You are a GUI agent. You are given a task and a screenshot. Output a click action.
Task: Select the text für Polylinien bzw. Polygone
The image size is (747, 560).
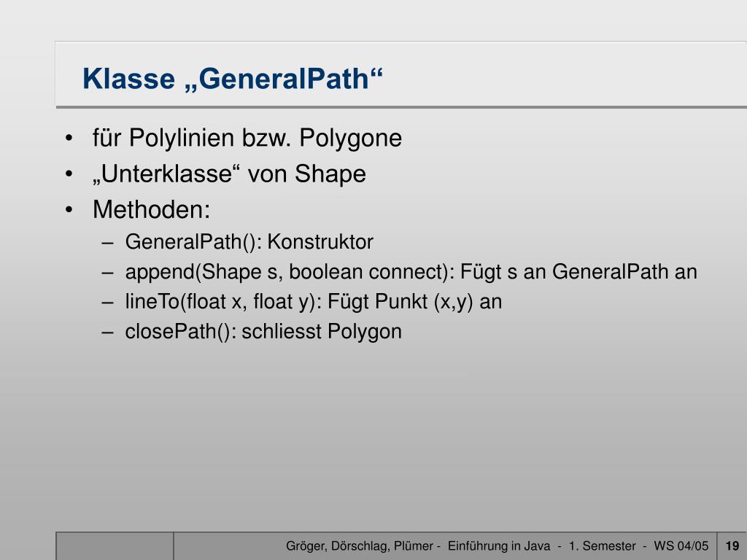click(x=247, y=139)
